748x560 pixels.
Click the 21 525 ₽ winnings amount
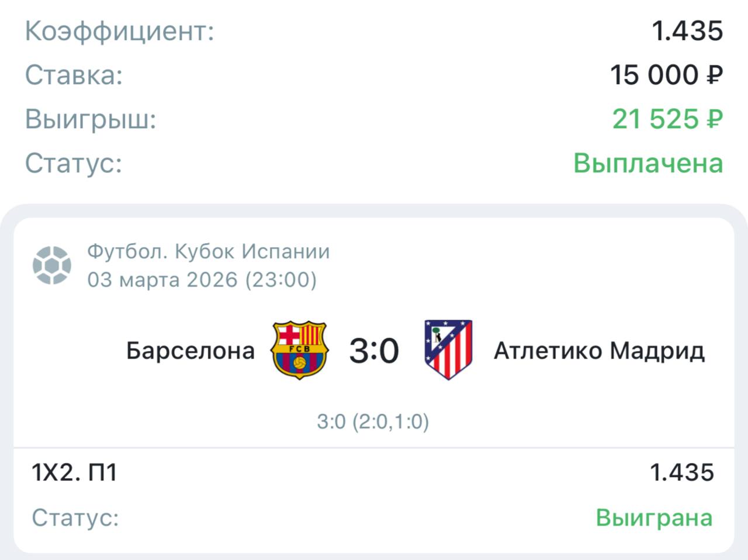[667, 119]
